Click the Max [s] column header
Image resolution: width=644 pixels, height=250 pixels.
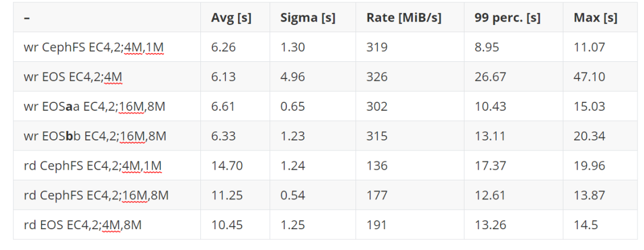(x=595, y=18)
